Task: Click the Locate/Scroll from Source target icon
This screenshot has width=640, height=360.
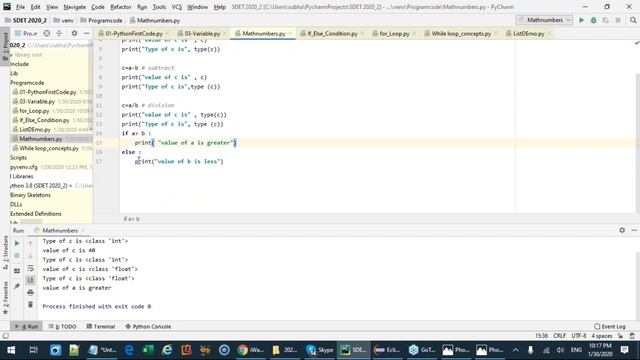Action: tap(47, 33)
